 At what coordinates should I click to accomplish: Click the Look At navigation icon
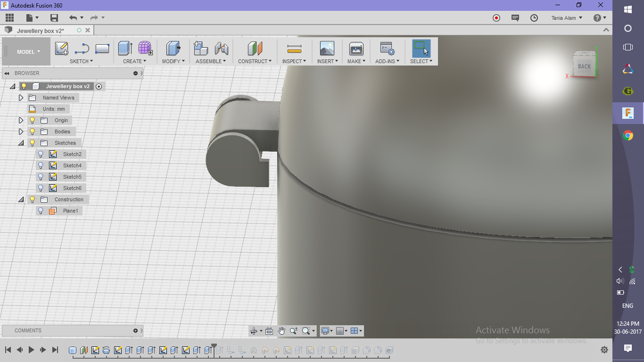click(269, 331)
